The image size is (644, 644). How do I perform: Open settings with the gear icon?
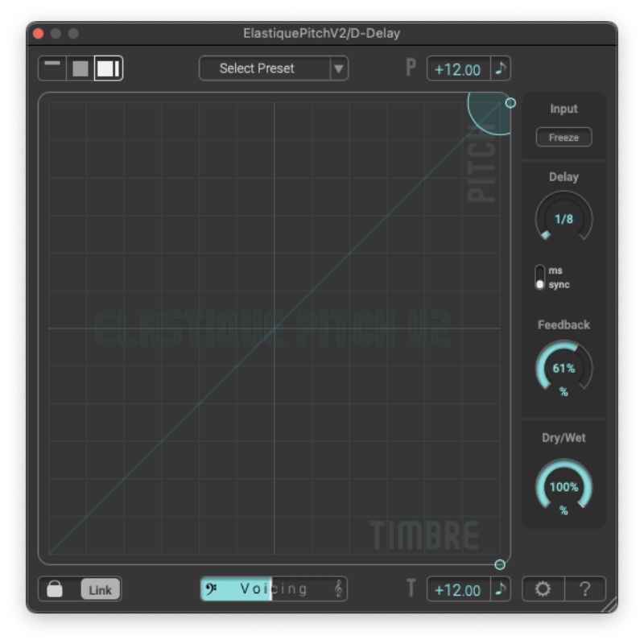click(x=543, y=589)
